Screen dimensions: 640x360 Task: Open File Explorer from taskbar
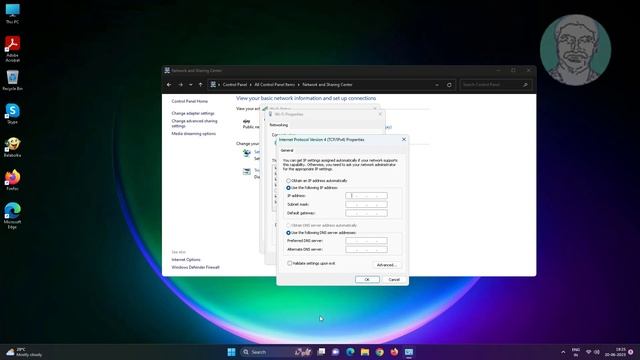tap(365, 352)
